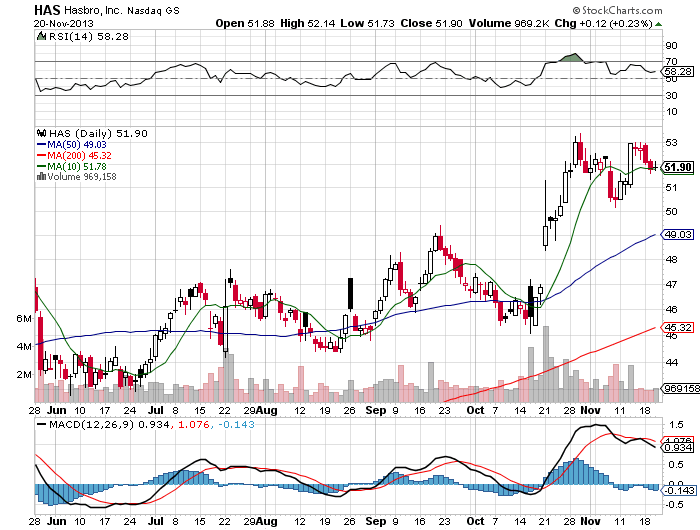Click the 45.32 MA(200) tag on price axis
Image resolution: width=700 pixels, height=530 pixels.
677,327
